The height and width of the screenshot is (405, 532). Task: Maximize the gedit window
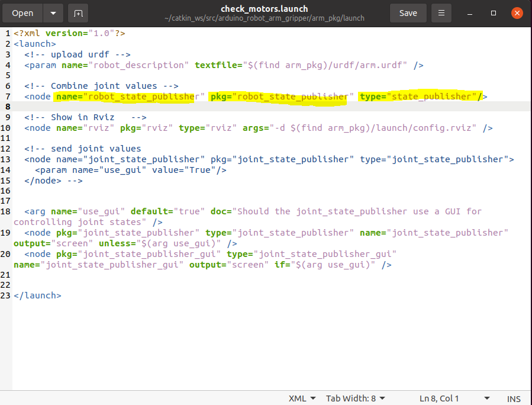[x=494, y=13]
